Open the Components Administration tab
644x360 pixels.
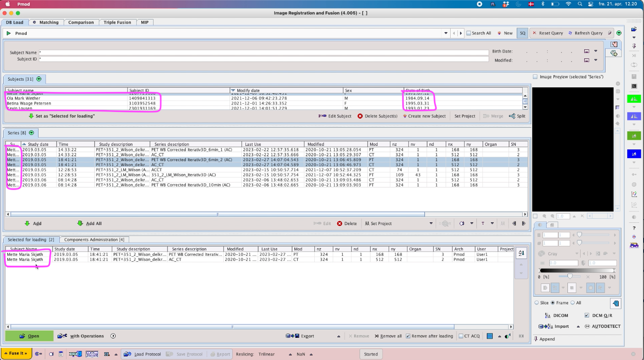pos(94,240)
